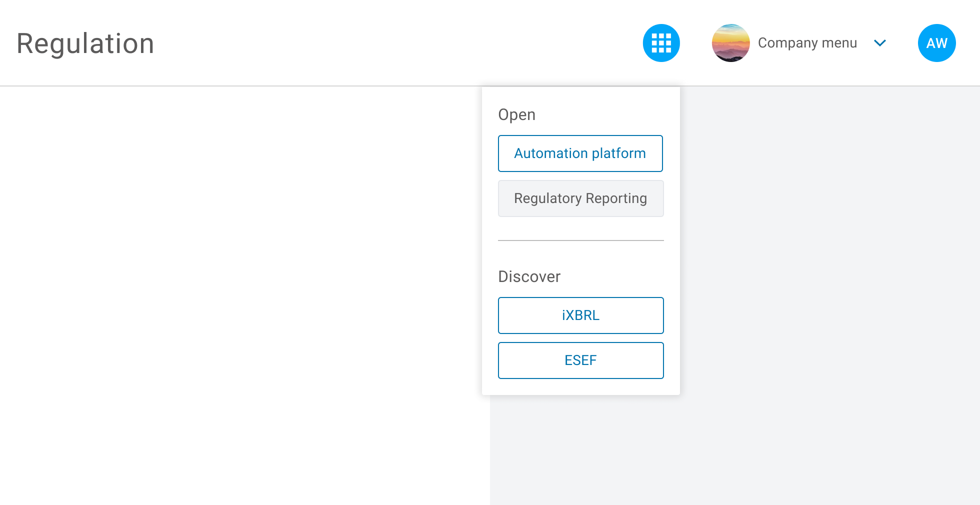Viewport: 980px width, 505px height.
Task: Click the Discover section heading
Action: point(529,276)
